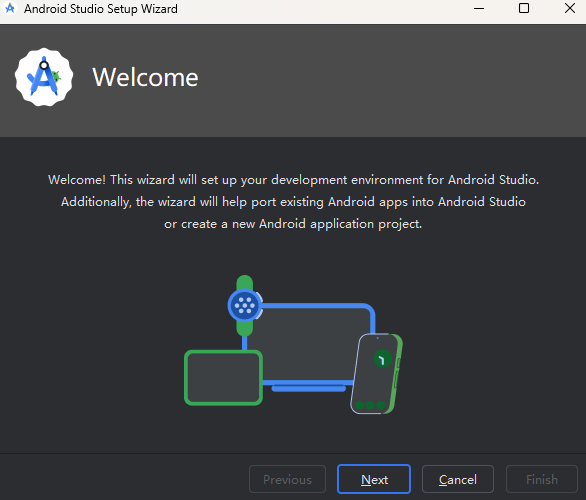Click the Android Studio title bar icon
This screenshot has width=586, height=500.
coord(10,8)
